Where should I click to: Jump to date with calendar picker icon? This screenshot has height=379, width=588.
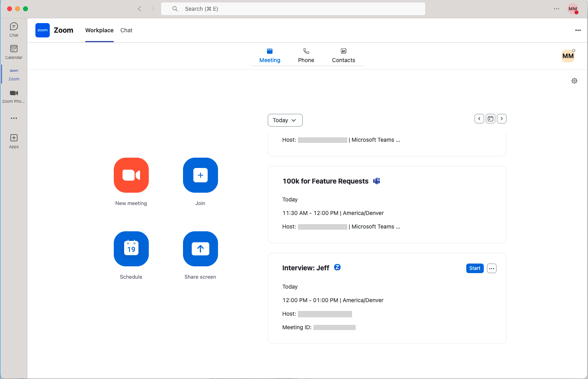[490, 119]
